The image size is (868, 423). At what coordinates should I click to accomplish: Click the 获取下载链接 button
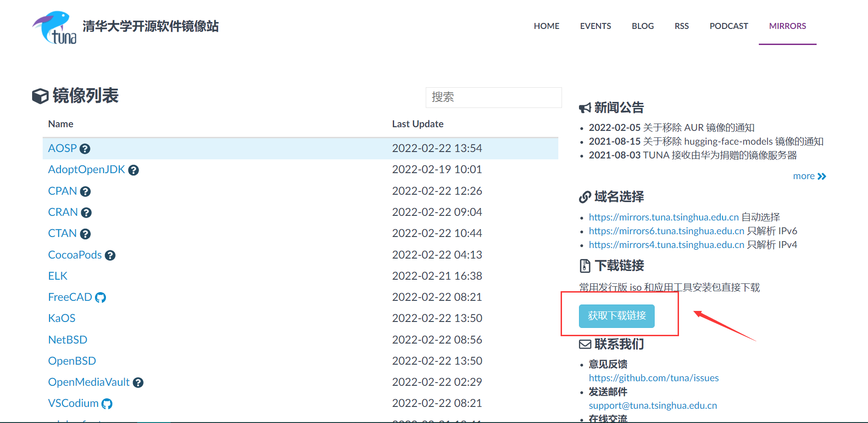point(616,316)
